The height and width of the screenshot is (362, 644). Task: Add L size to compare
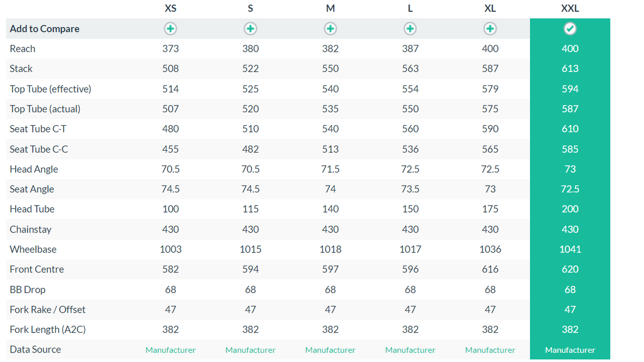coord(410,29)
